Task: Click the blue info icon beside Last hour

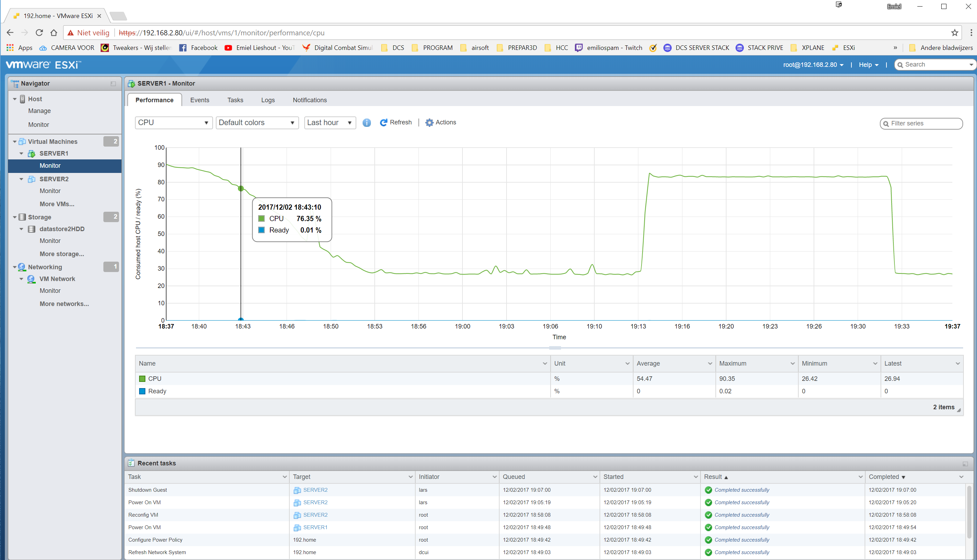Action: pyautogui.click(x=366, y=123)
